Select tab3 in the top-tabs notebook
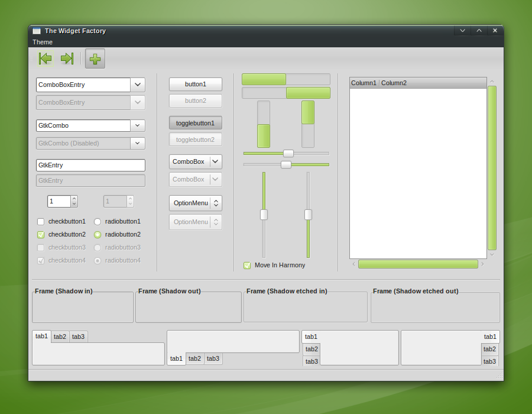This screenshot has width=532, height=414. click(x=79, y=337)
